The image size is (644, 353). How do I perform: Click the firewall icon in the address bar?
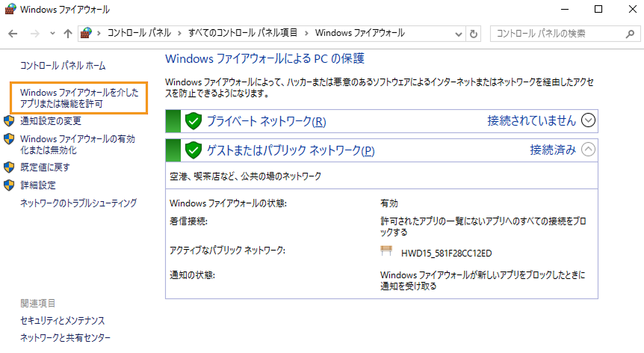86,33
